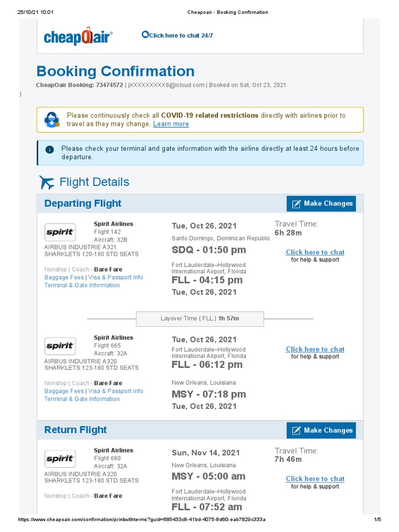
Task: Open "Click here to chat 24/7" link
Action: pos(181,35)
